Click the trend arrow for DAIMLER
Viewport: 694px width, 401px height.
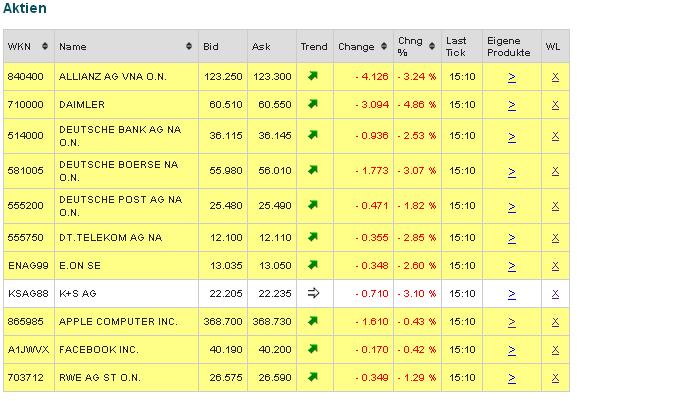[x=313, y=102]
